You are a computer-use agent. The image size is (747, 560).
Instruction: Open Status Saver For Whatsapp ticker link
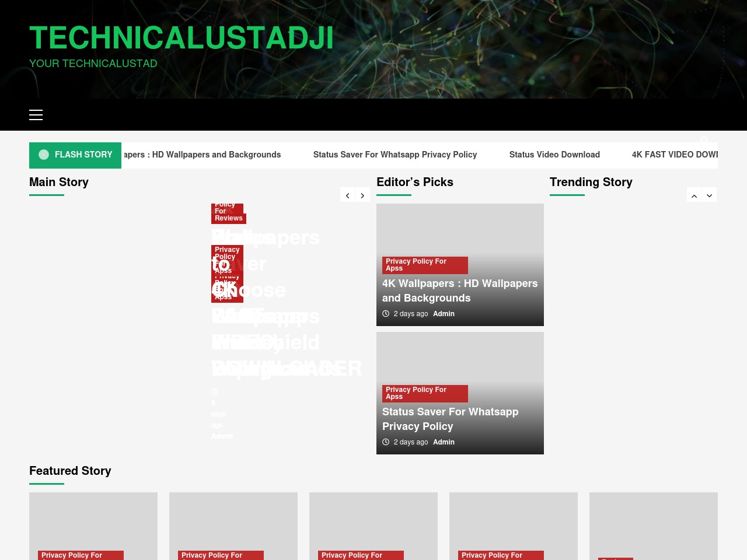(395, 155)
